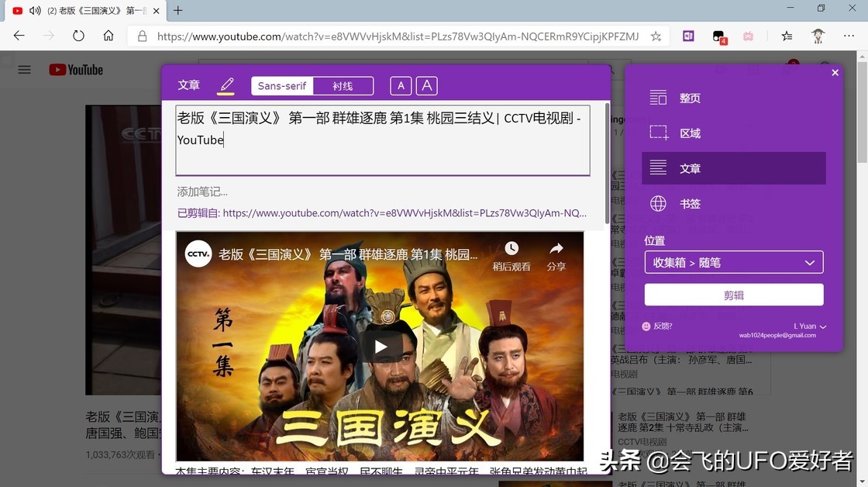
Task: Select the highlighter pen tool in the clipper
Action: coord(226,85)
